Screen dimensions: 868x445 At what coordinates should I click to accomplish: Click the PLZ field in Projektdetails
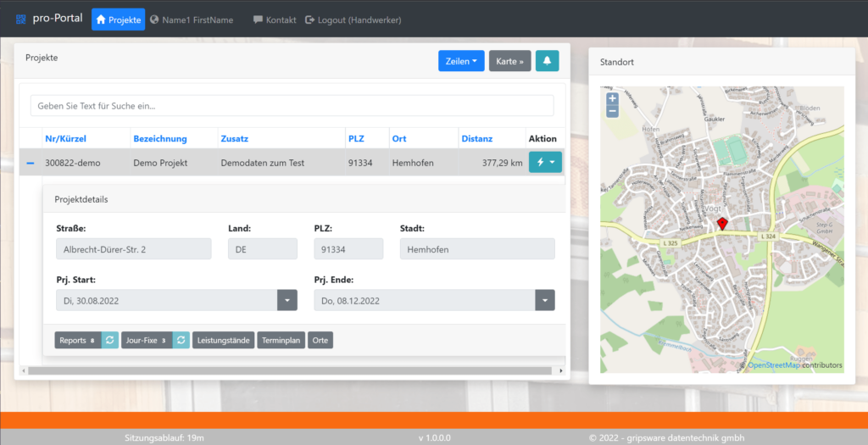click(348, 249)
